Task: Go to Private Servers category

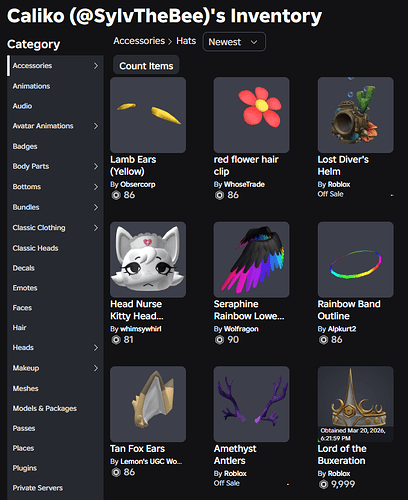Action: pos(38,488)
